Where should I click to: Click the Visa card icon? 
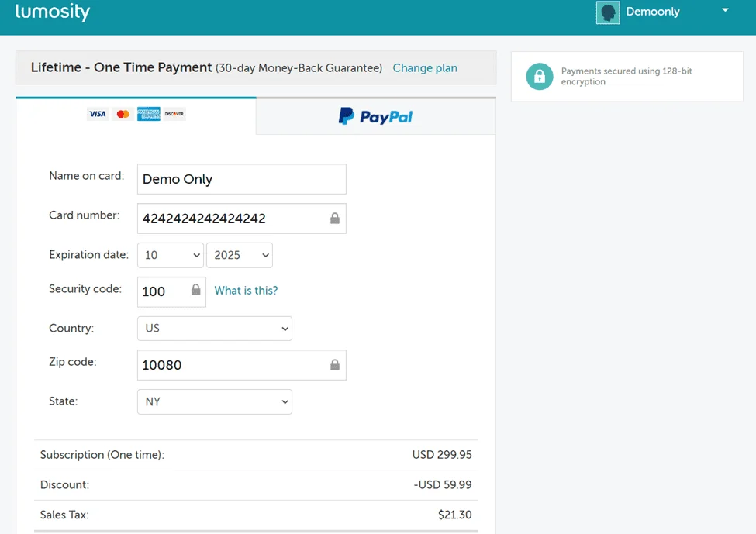[98, 114]
